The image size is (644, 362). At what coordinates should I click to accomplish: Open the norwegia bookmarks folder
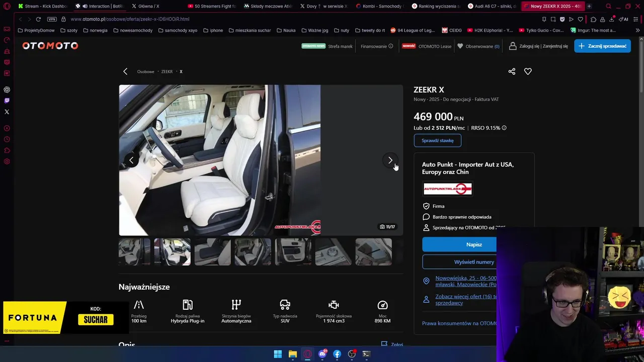[x=95, y=30]
